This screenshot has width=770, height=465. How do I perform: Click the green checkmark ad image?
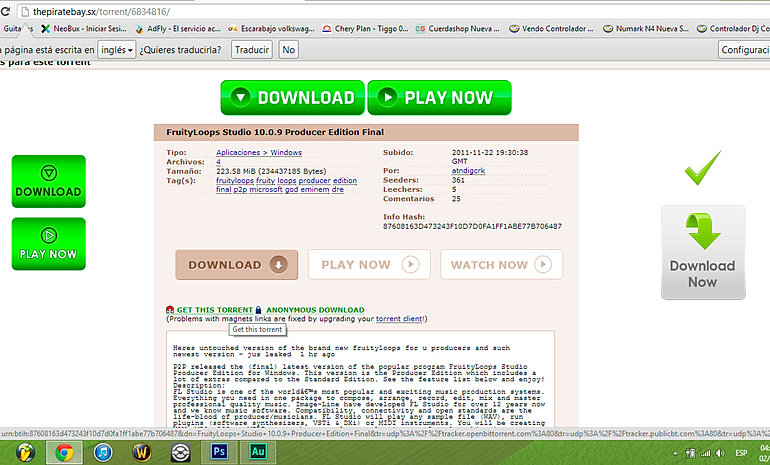(x=703, y=168)
